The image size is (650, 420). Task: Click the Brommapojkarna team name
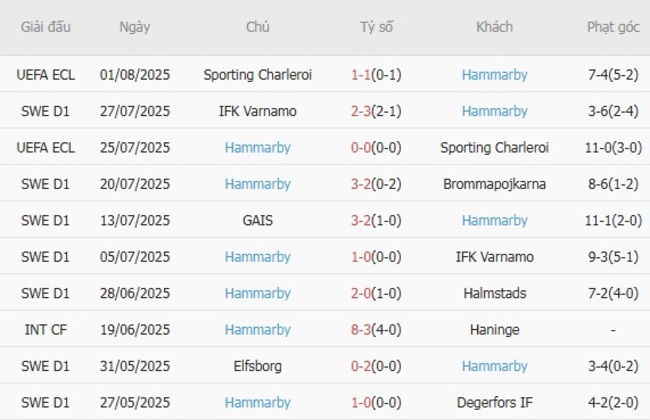point(494,184)
